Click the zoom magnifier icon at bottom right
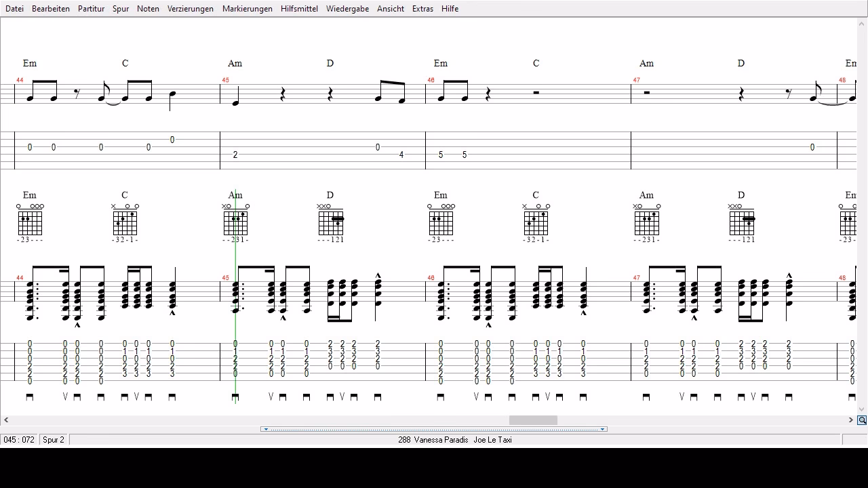868x488 pixels. click(x=862, y=420)
